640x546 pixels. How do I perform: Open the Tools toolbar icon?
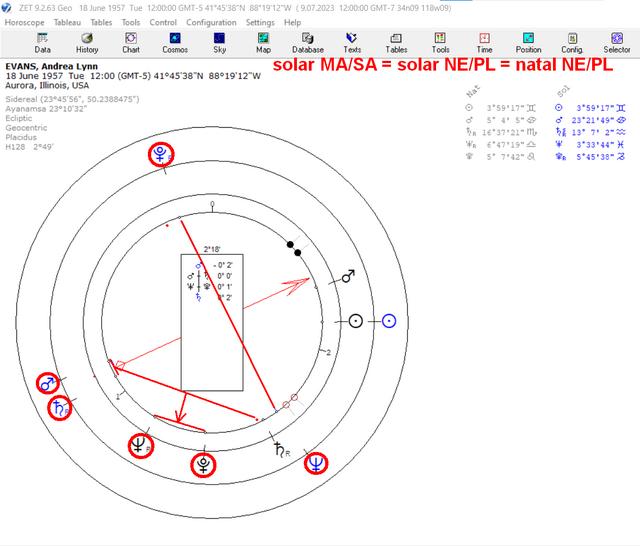[440, 43]
